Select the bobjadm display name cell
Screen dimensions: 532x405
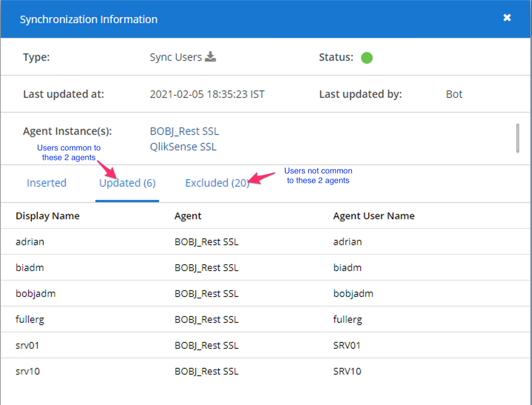pos(36,294)
